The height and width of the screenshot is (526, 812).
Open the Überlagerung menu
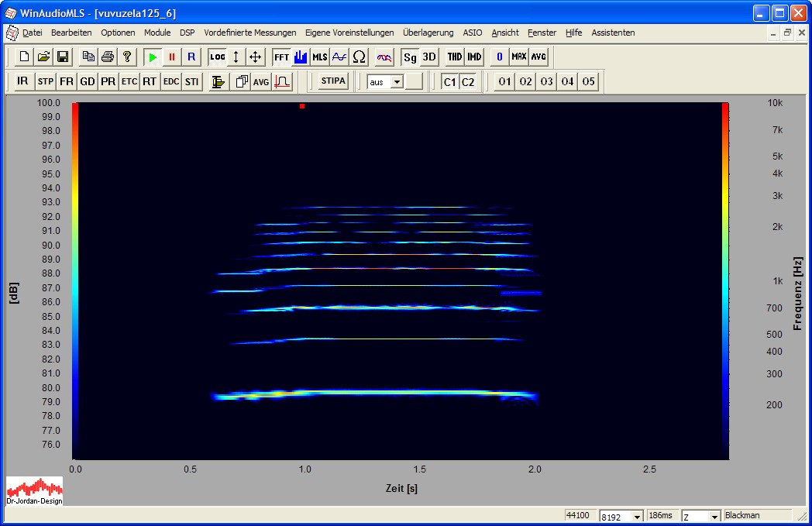pos(428,33)
